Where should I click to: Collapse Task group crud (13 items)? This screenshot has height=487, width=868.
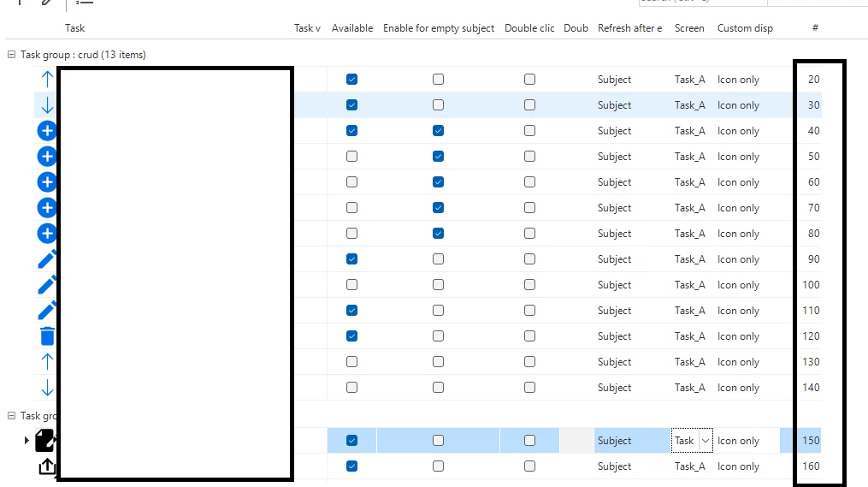click(x=11, y=54)
